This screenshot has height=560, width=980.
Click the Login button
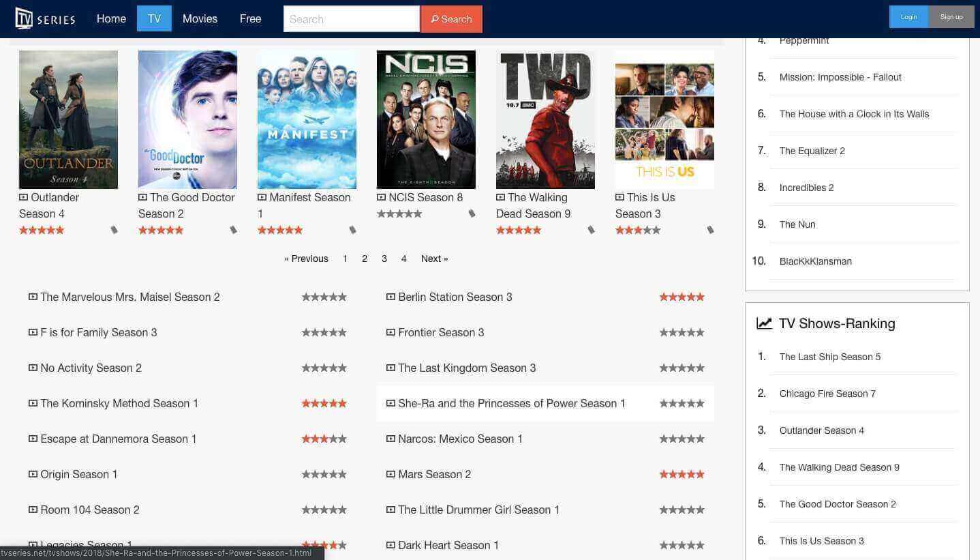(x=908, y=17)
